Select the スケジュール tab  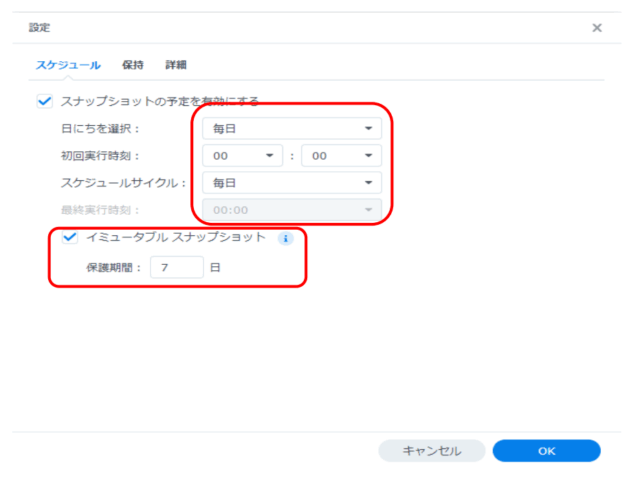(68, 65)
